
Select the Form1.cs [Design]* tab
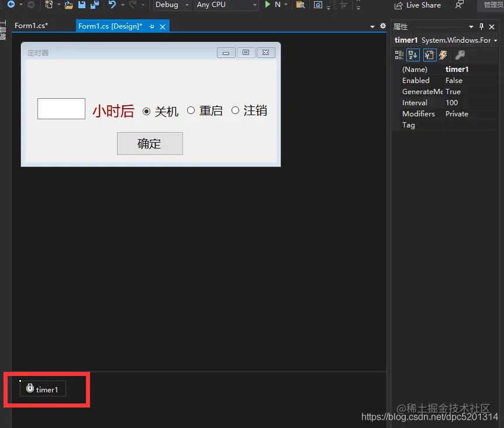[111, 26]
